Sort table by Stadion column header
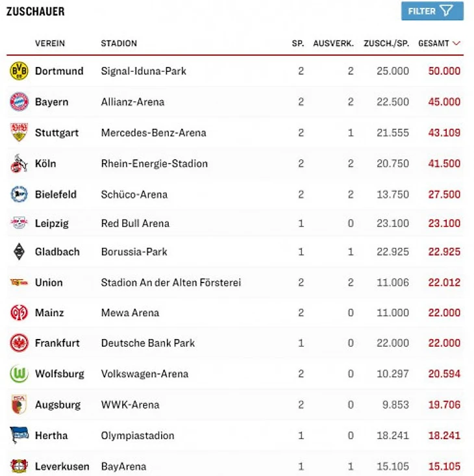Screen dimensions: 474x476 (x=119, y=44)
